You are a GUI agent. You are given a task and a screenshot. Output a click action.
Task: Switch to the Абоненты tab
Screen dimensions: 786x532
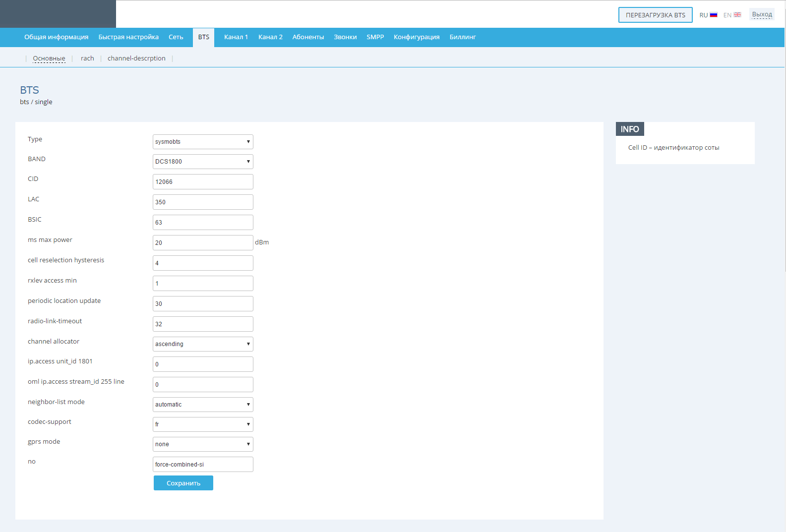tap(308, 37)
